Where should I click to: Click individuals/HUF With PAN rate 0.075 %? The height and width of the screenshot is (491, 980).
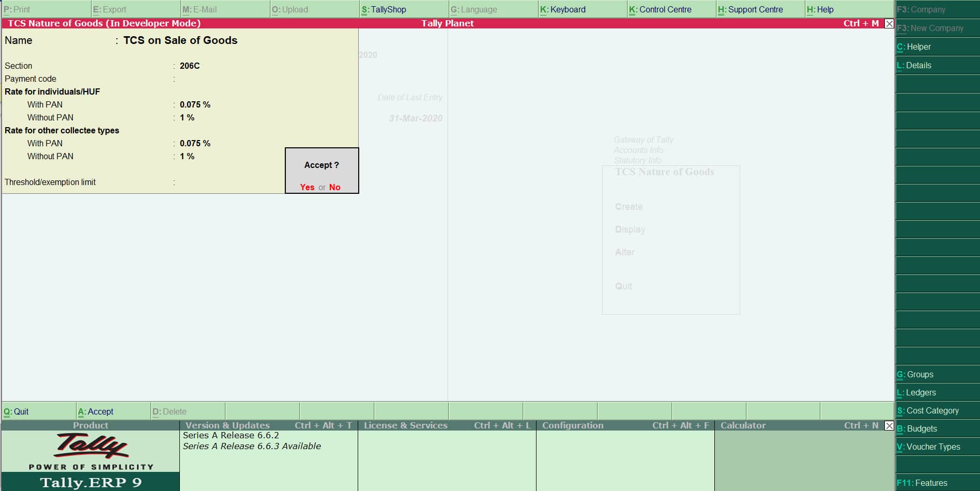195,104
